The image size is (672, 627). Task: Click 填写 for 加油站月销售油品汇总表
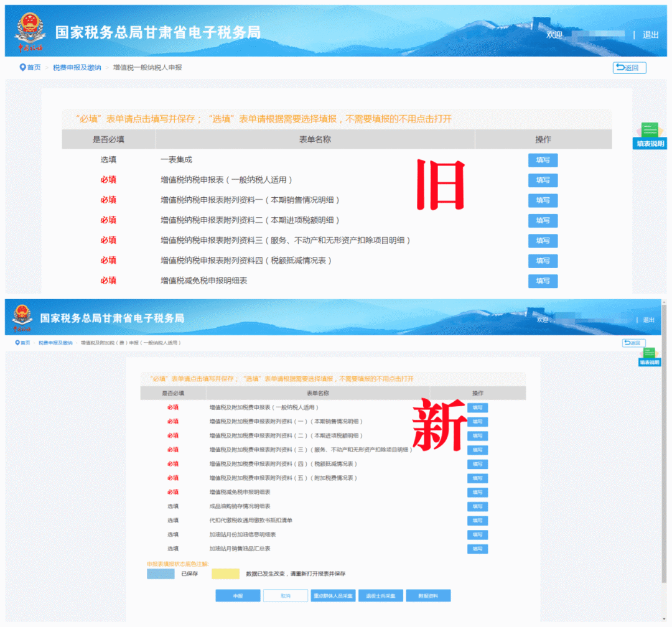point(477,549)
